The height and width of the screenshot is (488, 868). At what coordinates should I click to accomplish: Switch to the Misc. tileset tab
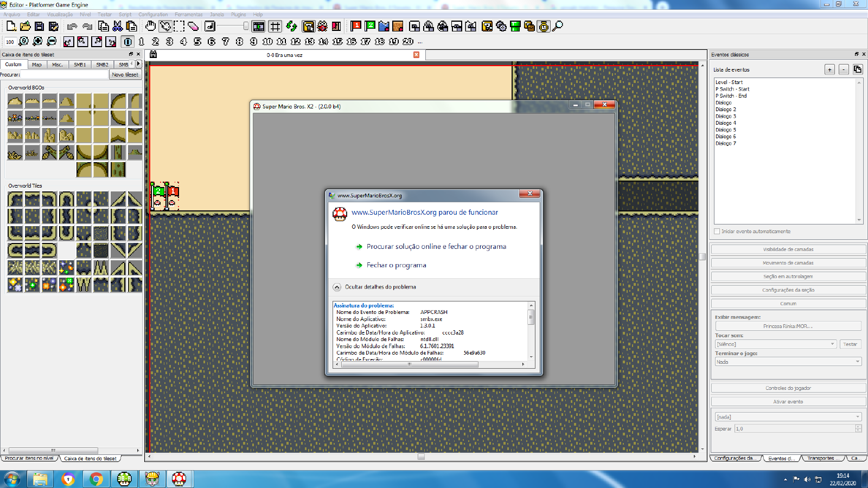[58, 65]
